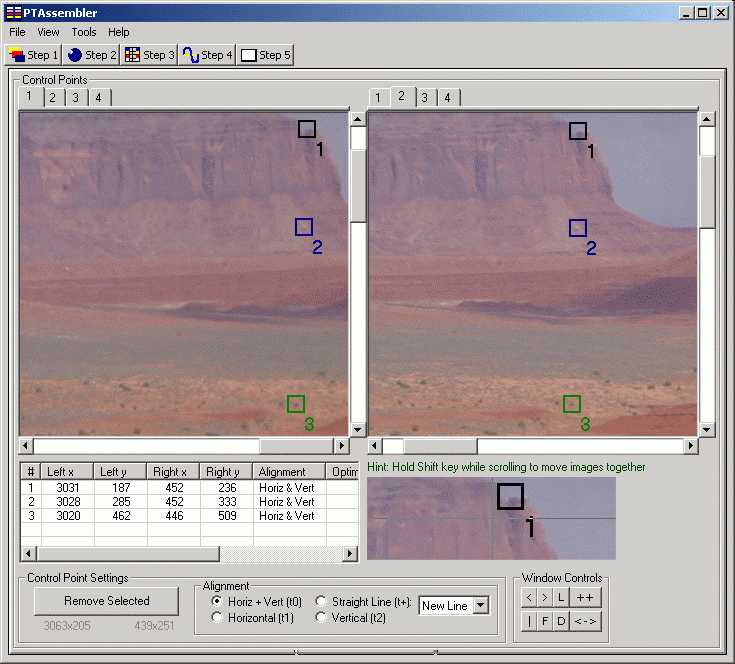The height and width of the screenshot is (664, 735).
Task: Click table horizontal scrollbar left arrow
Action: point(29,553)
